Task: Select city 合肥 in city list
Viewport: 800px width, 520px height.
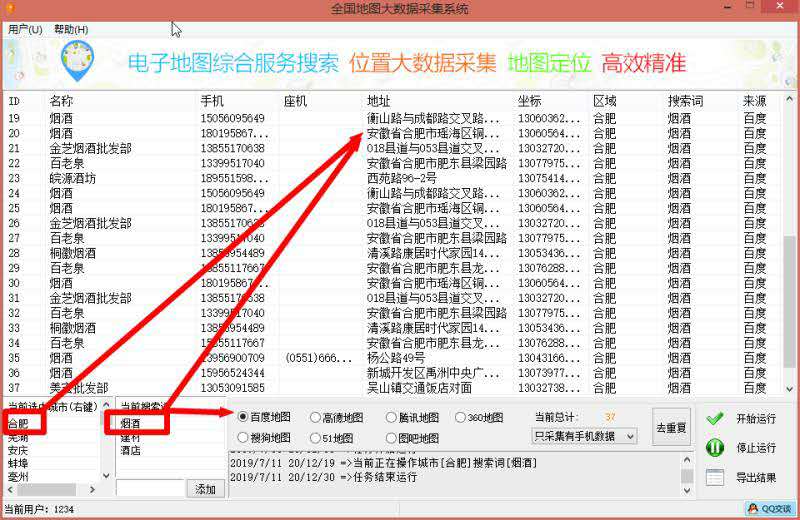Action: pyautogui.click(x=18, y=424)
